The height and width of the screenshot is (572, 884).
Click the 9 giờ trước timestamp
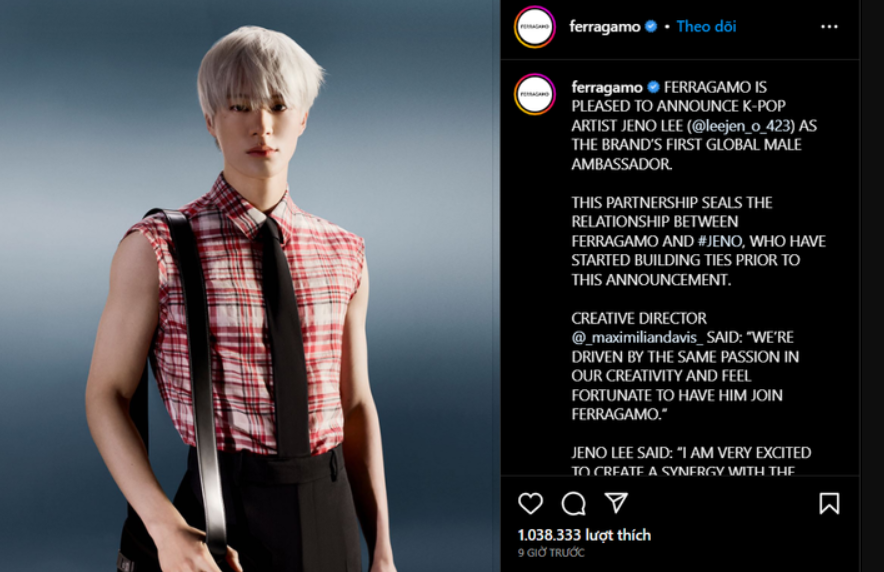click(551, 553)
